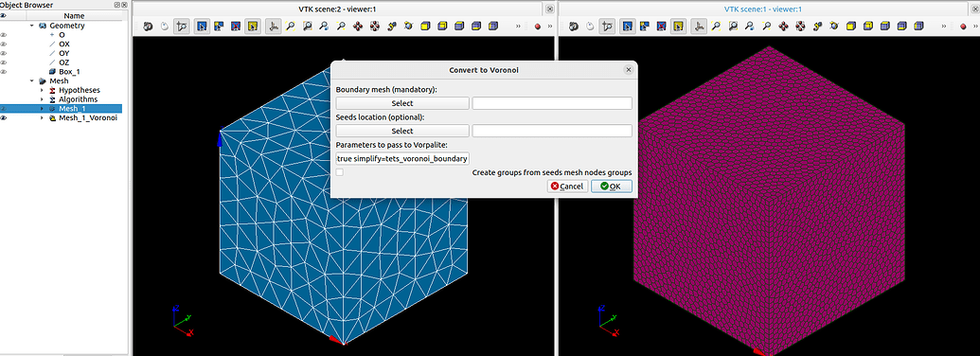This screenshot has width=980, height=356.
Task: Click change rotation point in VTK scene:1 toolbar
Action: (817, 27)
